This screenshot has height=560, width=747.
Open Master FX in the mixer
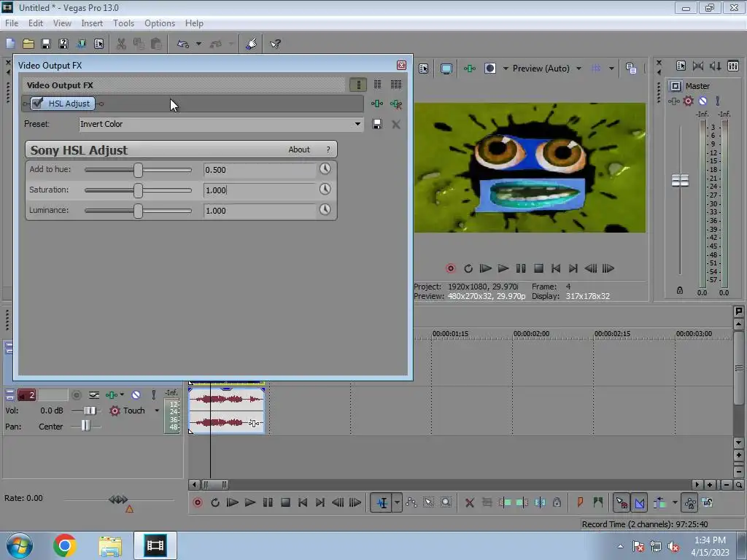[x=673, y=101]
